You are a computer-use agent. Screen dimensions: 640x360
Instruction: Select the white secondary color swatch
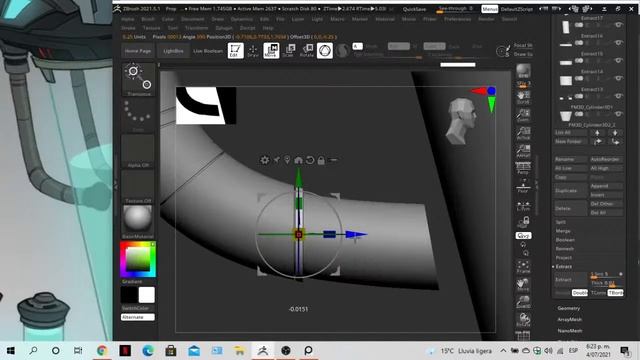click(x=147, y=295)
